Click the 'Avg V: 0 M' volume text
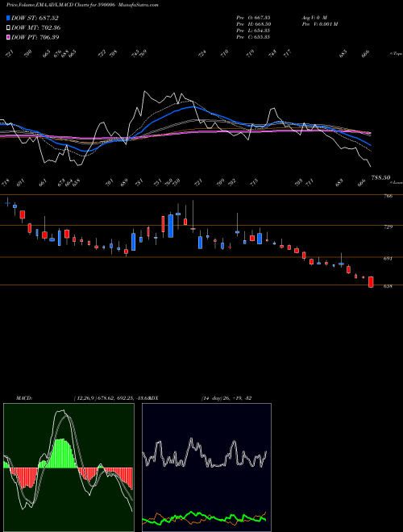The height and width of the screenshot is (532, 403). pyautogui.click(x=314, y=18)
